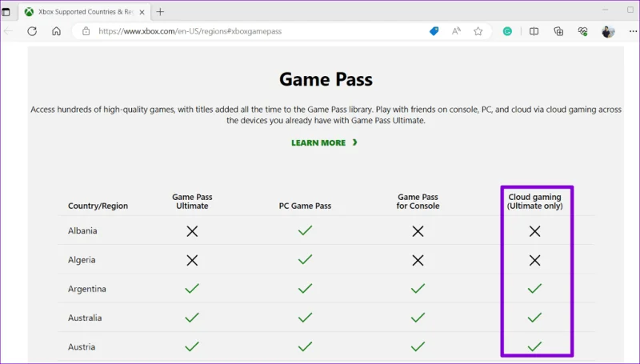Click Albania's Game Pass for Console X
Image resolution: width=640 pixels, height=364 pixels.
tap(418, 231)
